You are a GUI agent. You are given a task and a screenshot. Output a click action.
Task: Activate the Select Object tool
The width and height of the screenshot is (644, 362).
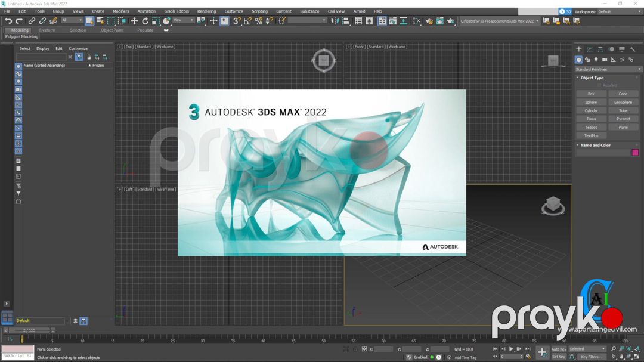(x=89, y=21)
